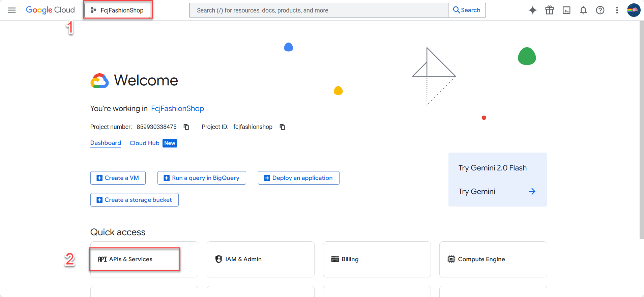Click the New badge beside Cloud Hub
Screen dimensions: 644x297
click(x=170, y=143)
